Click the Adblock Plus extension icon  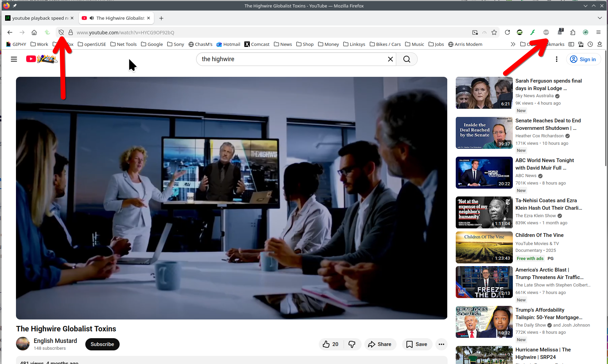(x=546, y=32)
